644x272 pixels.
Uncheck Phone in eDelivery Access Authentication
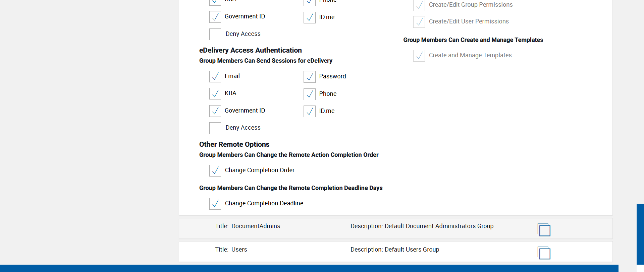point(309,94)
